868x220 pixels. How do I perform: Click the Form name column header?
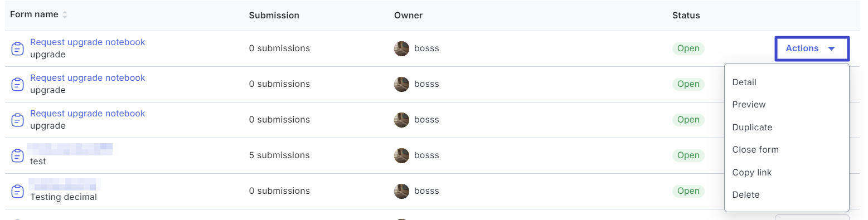click(x=34, y=14)
